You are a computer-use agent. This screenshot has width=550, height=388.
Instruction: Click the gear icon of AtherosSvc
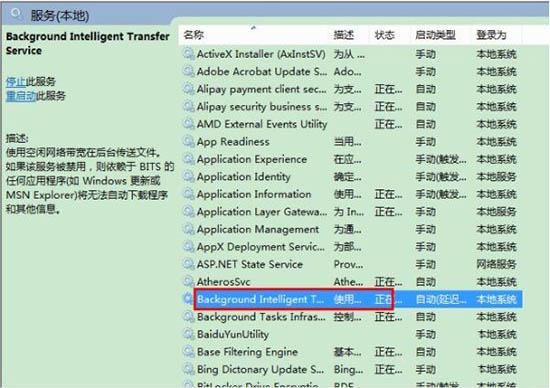188,282
